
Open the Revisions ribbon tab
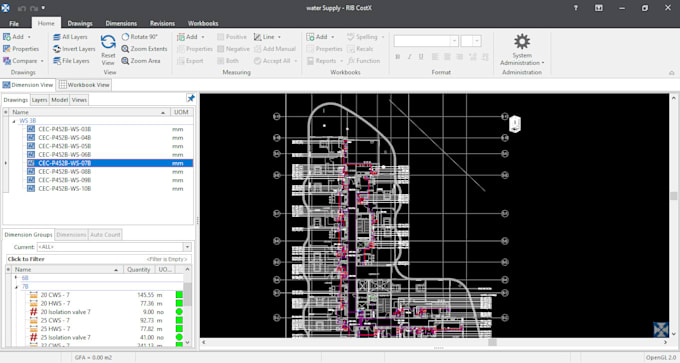162,23
